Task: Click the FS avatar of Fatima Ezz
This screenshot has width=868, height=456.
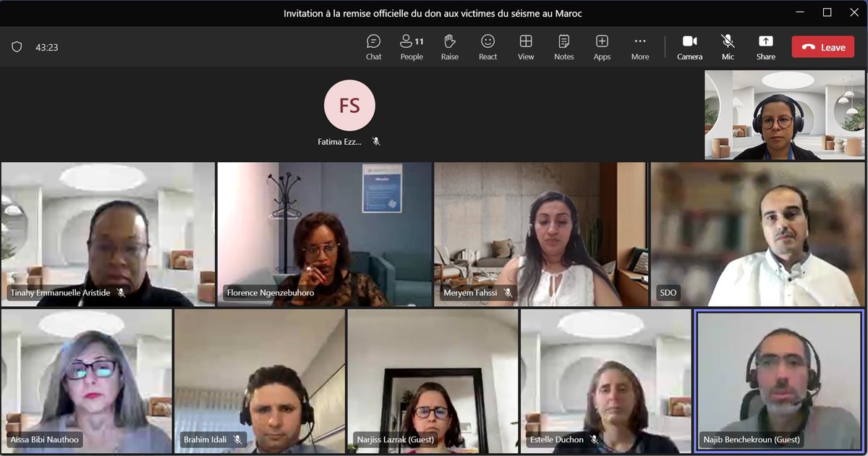Action: (x=349, y=106)
